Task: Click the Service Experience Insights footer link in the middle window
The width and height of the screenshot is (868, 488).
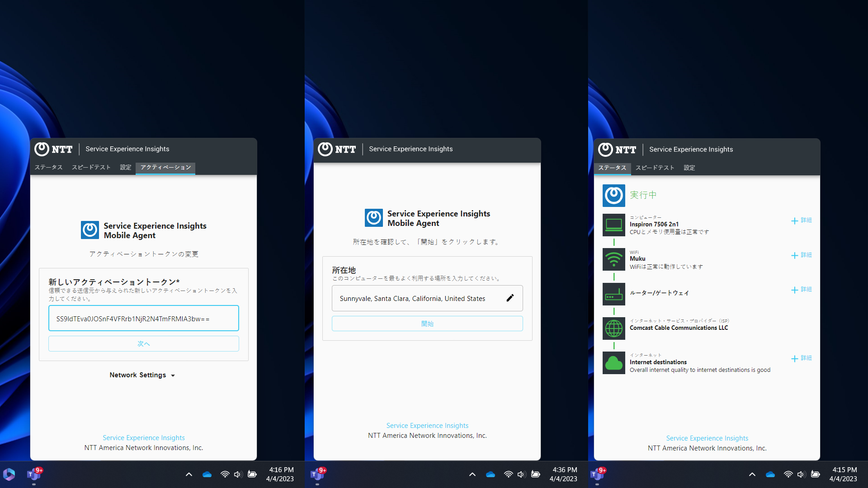Action: [x=427, y=426]
